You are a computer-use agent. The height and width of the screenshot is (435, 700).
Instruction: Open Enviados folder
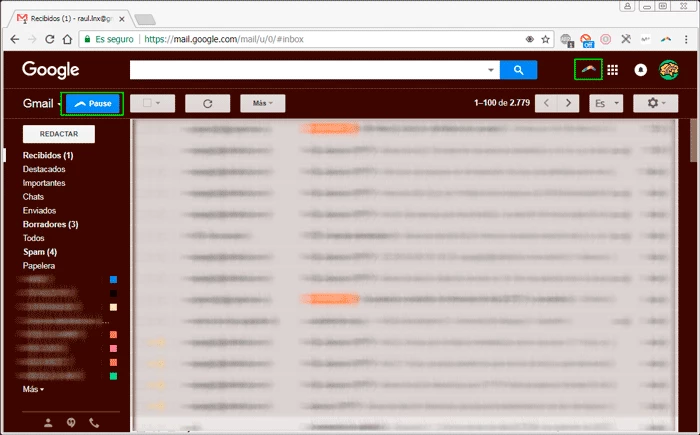coord(39,211)
